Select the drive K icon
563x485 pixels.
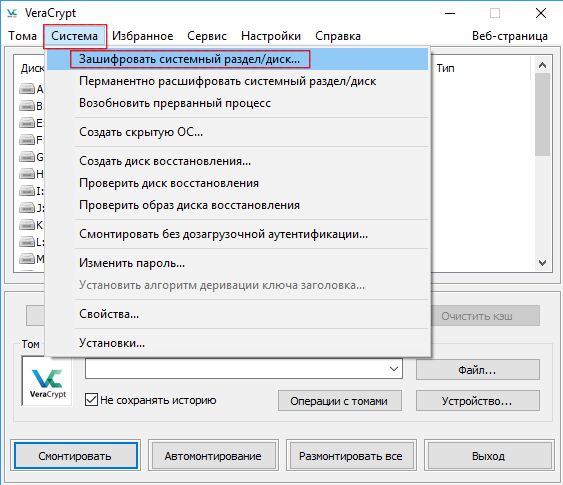click(x=27, y=225)
